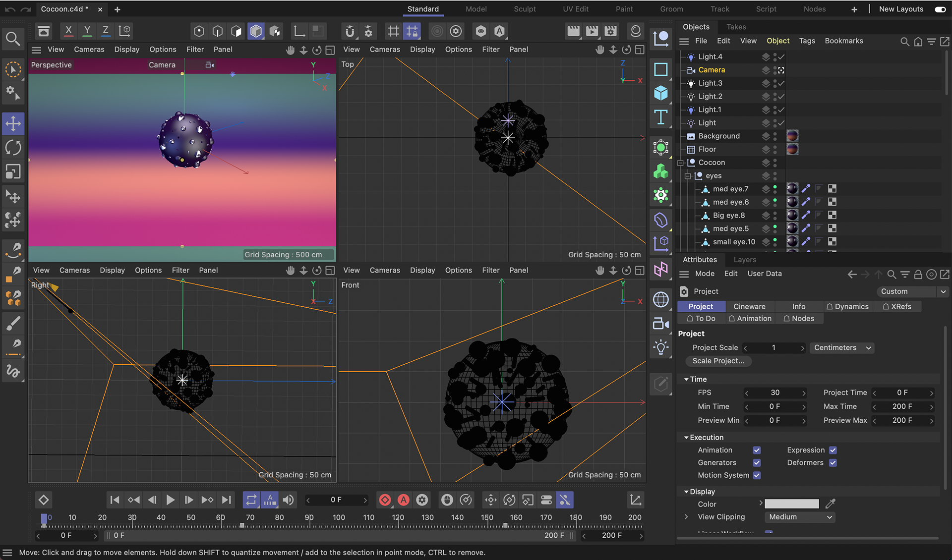The height and width of the screenshot is (560, 952).
Task: Enable Snap icon in top toolbar
Action: pyautogui.click(x=350, y=31)
